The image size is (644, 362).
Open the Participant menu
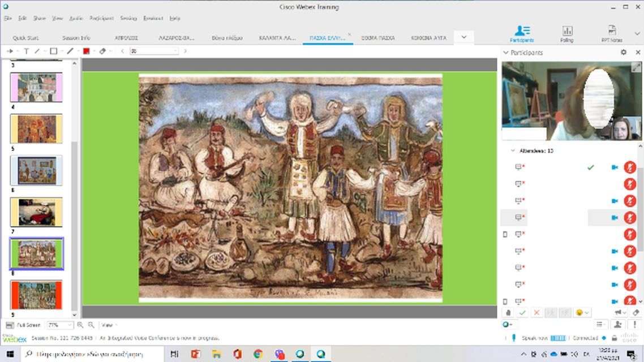tap(101, 18)
